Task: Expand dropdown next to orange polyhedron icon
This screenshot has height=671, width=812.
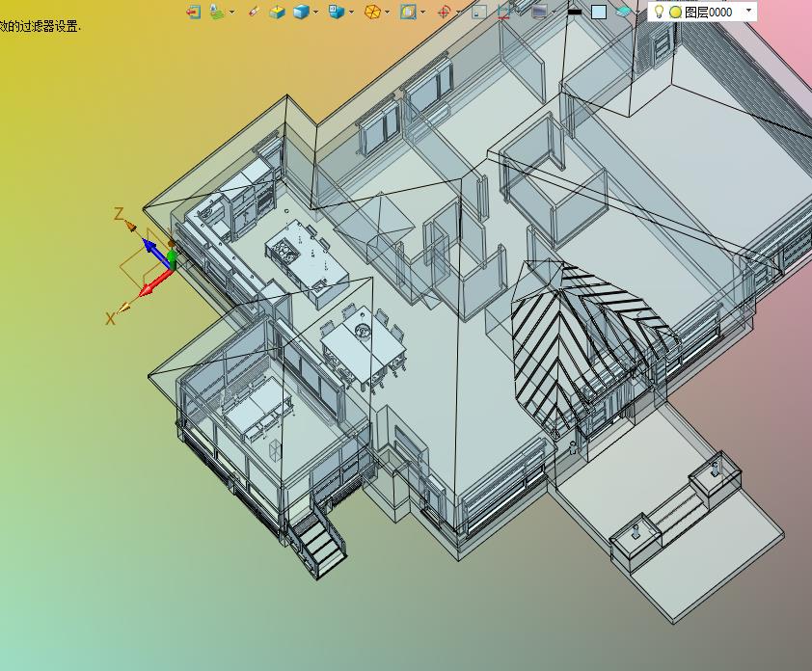Action: tap(388, 12)
